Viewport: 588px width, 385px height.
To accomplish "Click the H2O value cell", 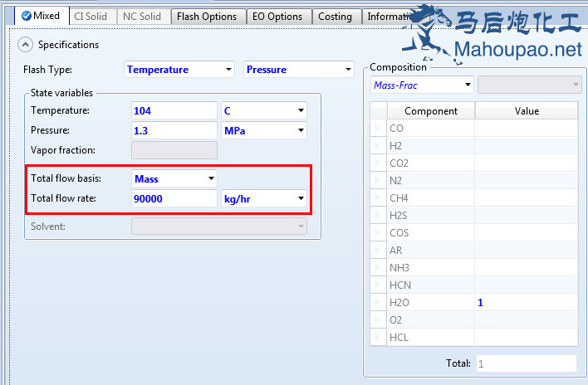I will point(527,303).
